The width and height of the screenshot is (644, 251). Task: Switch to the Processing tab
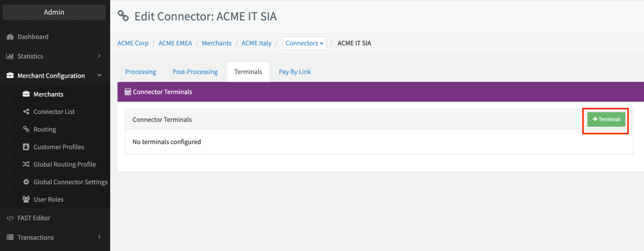pos(140,72)
